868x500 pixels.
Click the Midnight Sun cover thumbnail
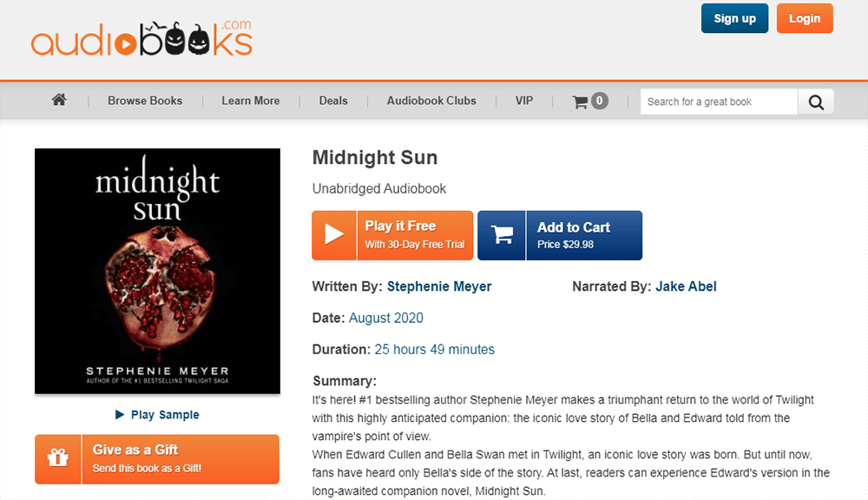157,271
